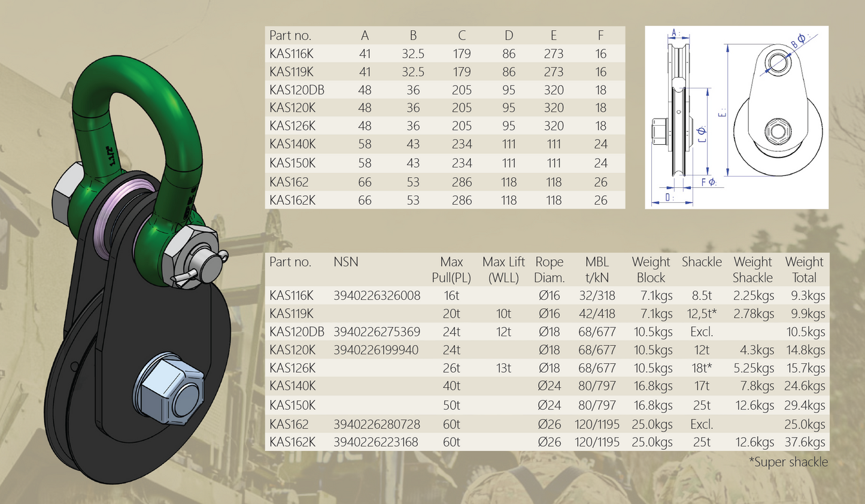Click the "D:" dimension label in the drawing
The image size is (865, 504).
point(670,197)
